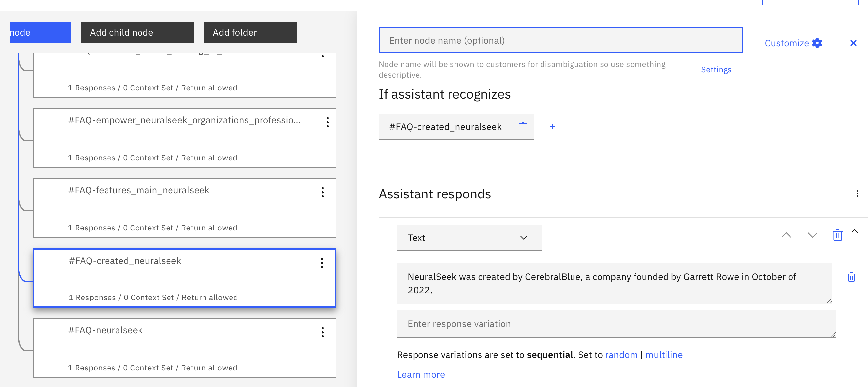Delete the #FAQ-created_neuralseek condition

(x=523, y=127)
